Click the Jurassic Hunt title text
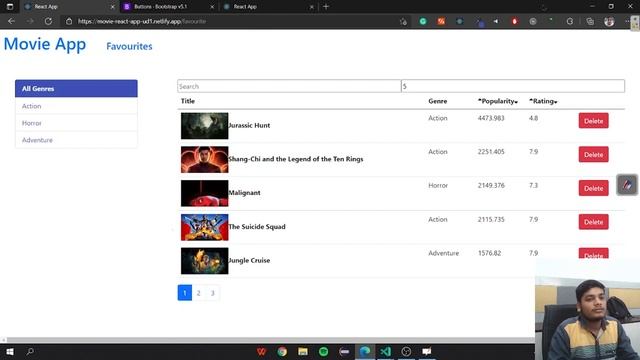 [x=249, y=125]
